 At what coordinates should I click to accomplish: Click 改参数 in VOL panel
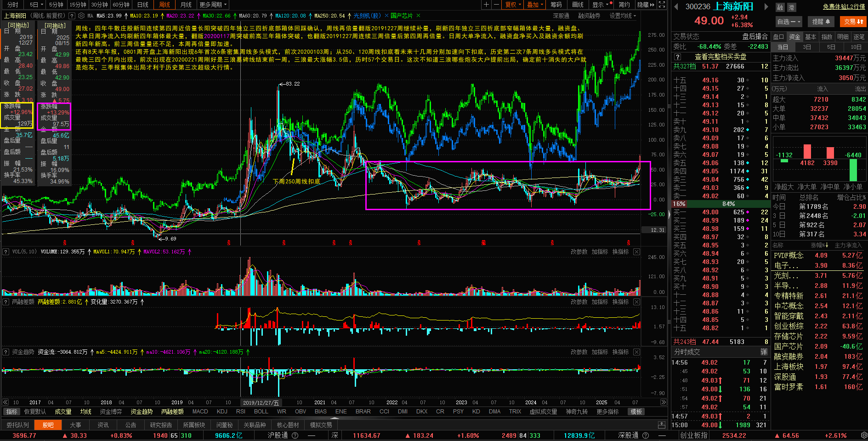(x=579, y=252)
